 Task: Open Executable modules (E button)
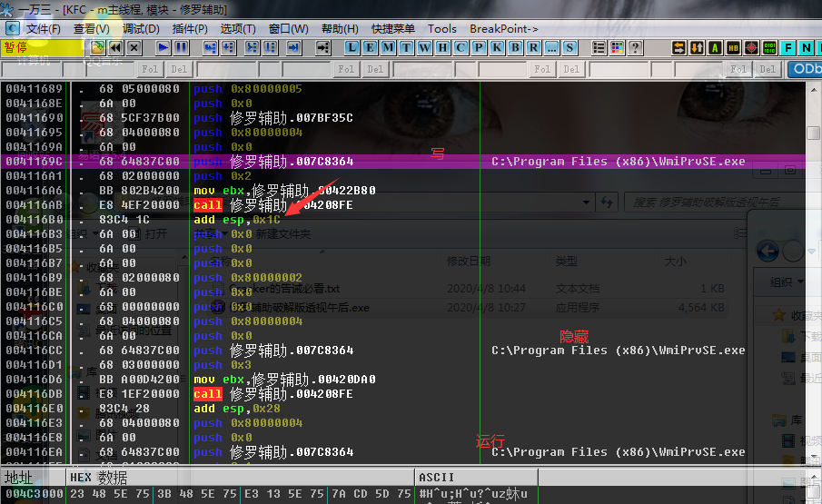pyautogui.click(x=370, y=48)
